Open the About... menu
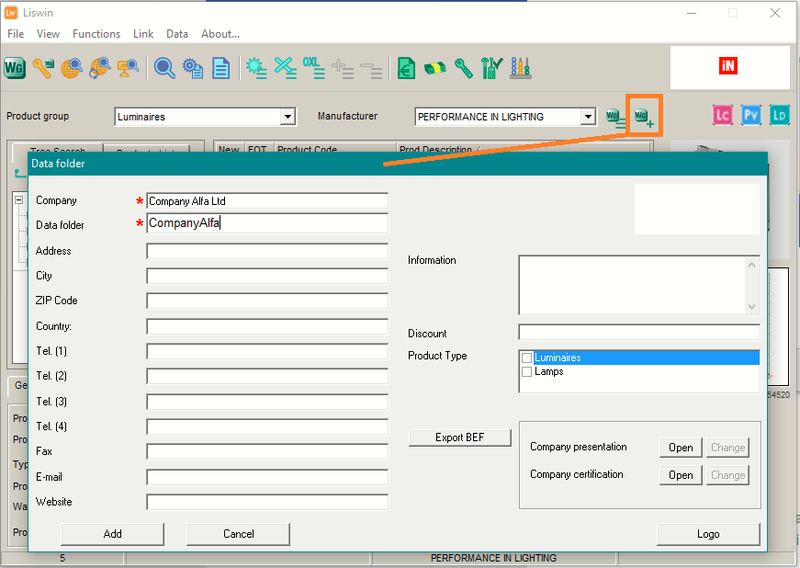Screen dimensions: 800x568 tap(220, 34)
